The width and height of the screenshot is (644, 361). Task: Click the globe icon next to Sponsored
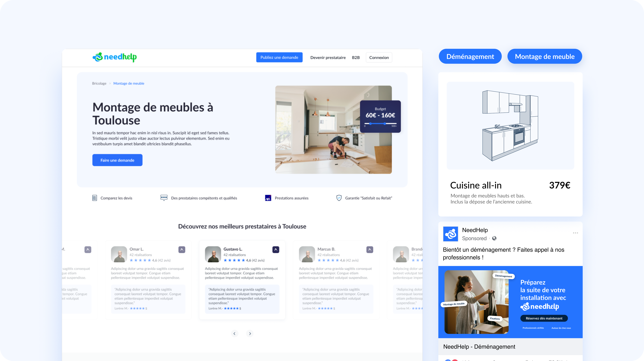click(x=494, y=238)
